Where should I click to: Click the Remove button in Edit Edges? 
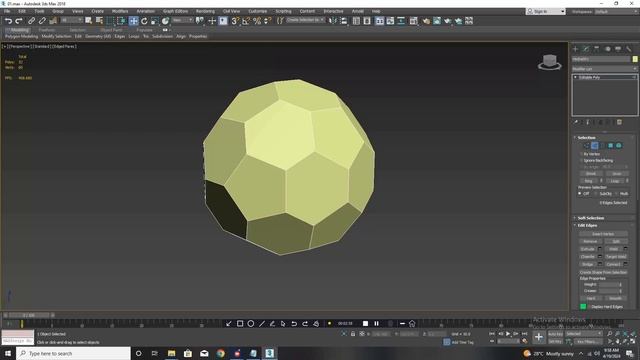pos(590,241)
